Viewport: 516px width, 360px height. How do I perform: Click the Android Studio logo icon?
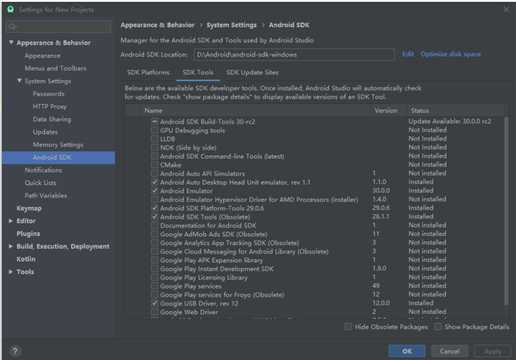point(11,9)
